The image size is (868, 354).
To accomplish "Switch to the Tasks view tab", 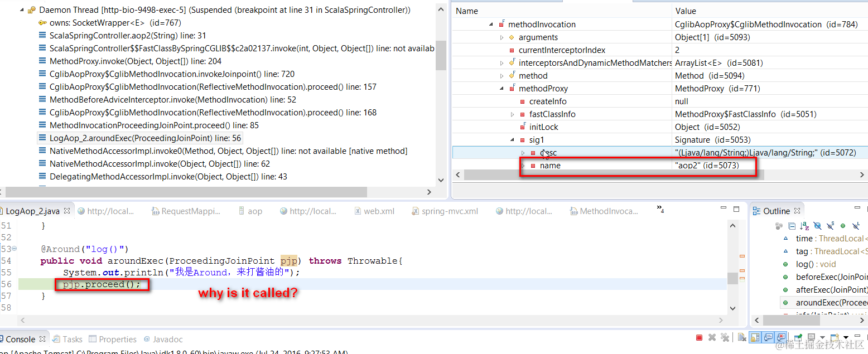I will click(x=67, y=339).
